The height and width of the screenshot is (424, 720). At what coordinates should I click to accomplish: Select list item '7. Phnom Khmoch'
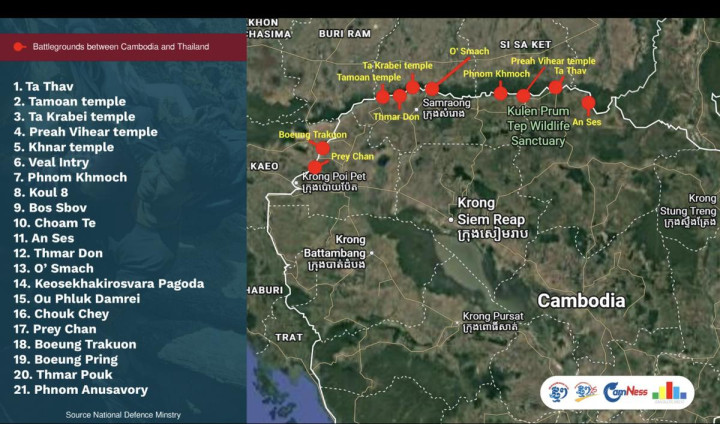(70, 177)
